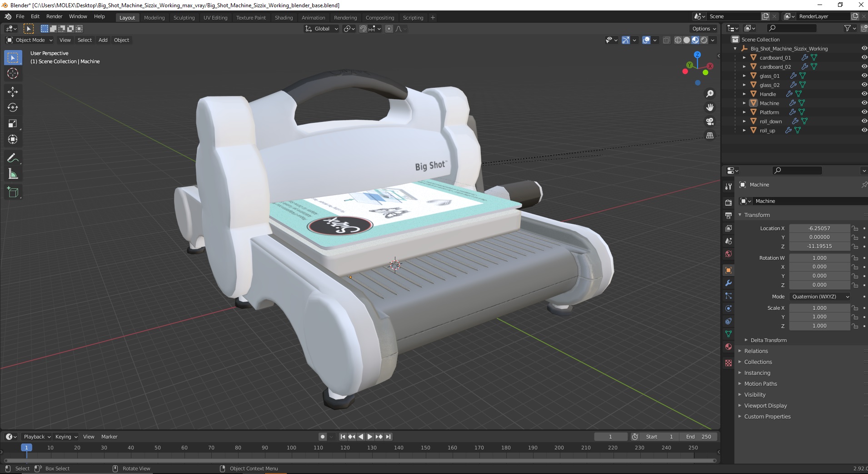Click the timeline Marker menu
The height and width of the screenshot is (474, 868).
click(109, 437)
